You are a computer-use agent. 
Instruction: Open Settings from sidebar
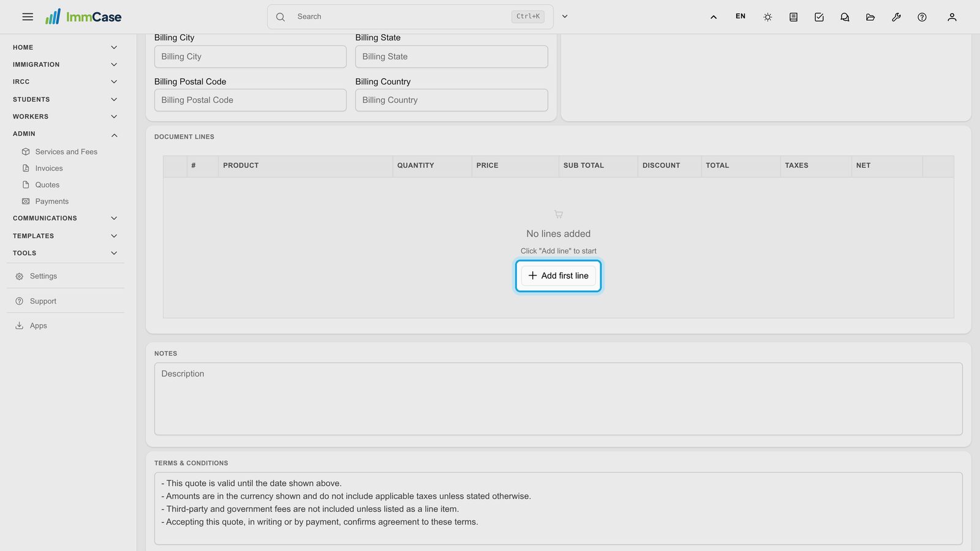[x=43, y=276]
